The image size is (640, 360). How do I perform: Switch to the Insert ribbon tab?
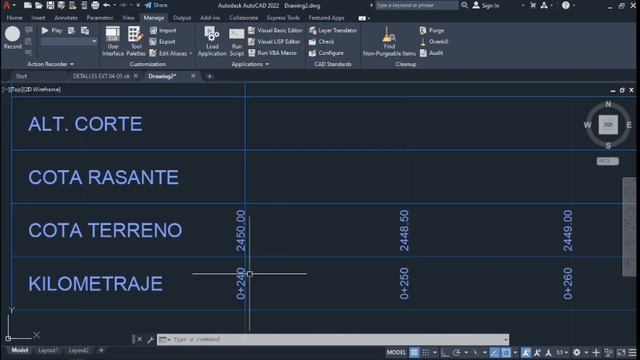click(38, 18)
